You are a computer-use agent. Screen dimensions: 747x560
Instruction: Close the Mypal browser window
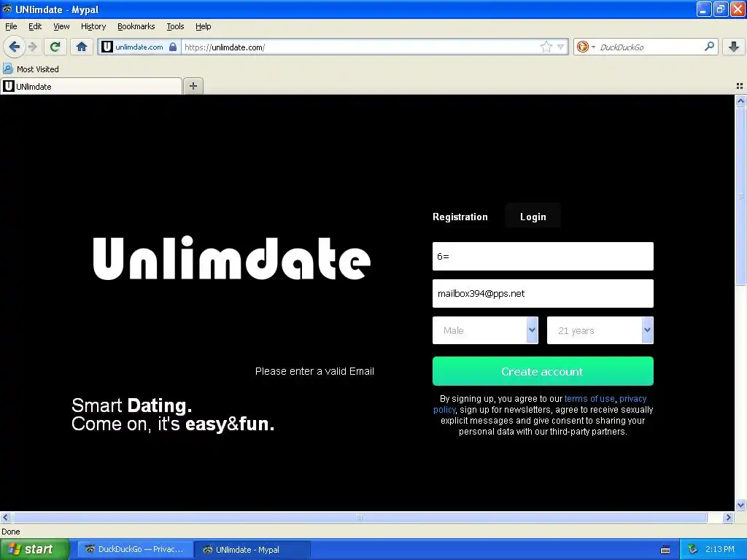point(738,9)
